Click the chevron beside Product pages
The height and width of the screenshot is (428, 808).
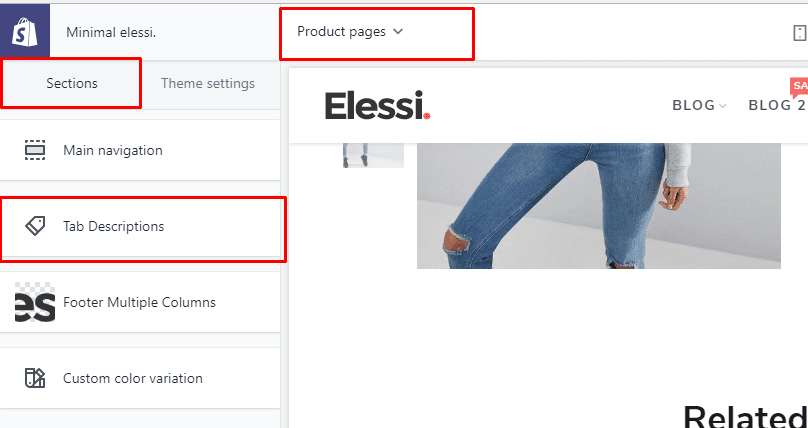397,31
